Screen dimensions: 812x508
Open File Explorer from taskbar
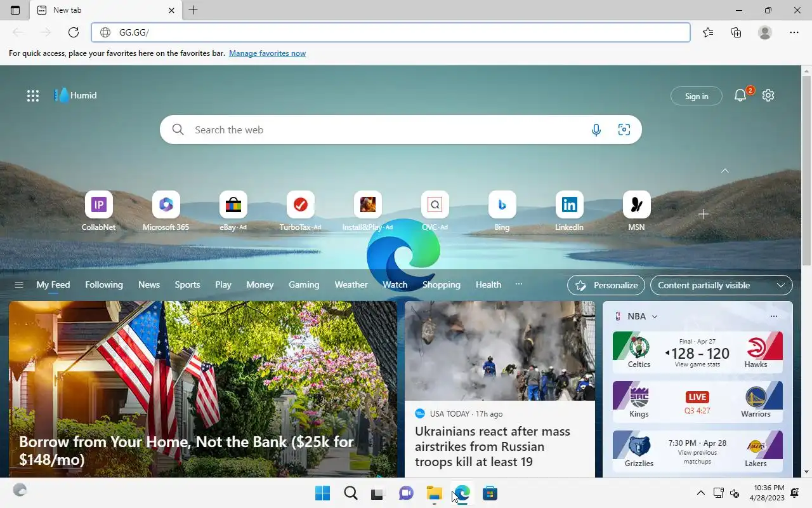point(434,493)
